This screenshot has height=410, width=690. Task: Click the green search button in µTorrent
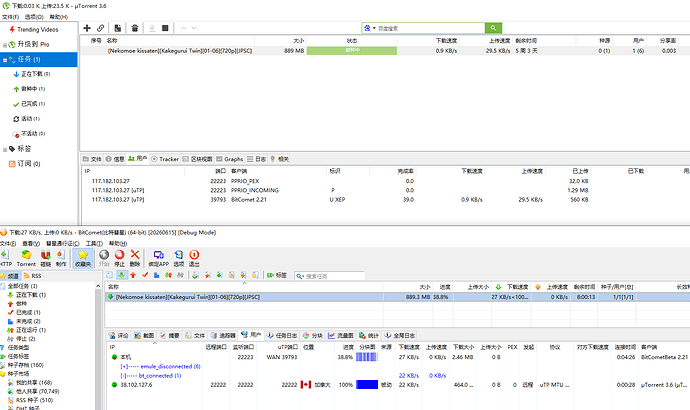493,28
